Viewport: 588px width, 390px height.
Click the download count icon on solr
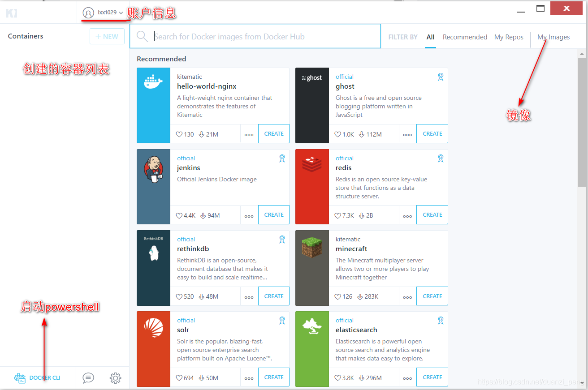pyautogui.click(x=202, y=378)
